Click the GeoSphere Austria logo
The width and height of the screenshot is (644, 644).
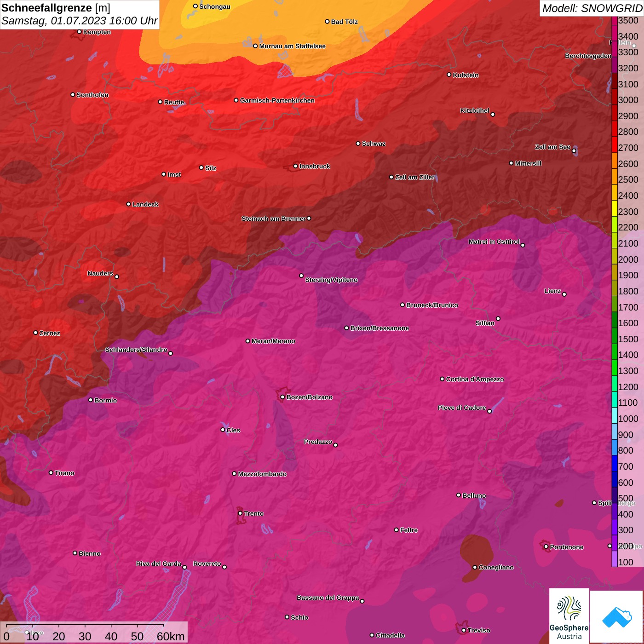[x=569, y=615]
